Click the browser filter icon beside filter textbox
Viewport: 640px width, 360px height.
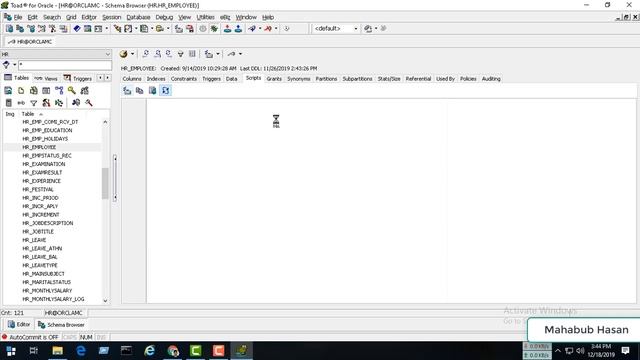(x=6, y=65)
